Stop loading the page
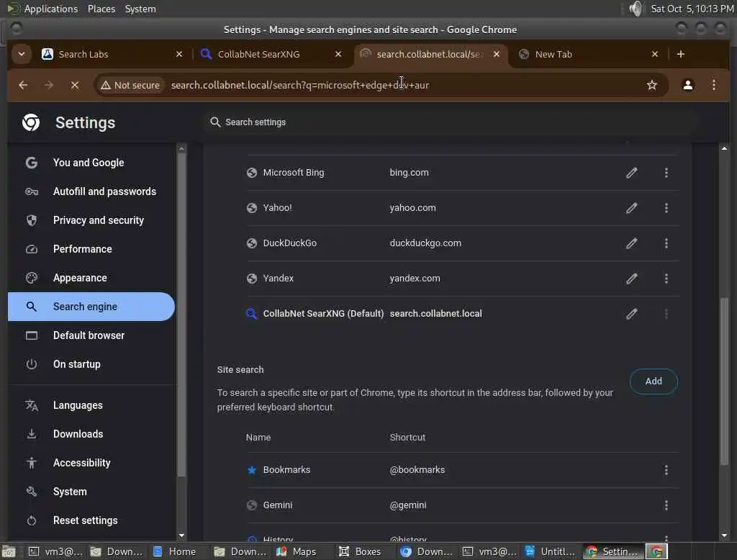737x560 pixels. pos(74,85)
